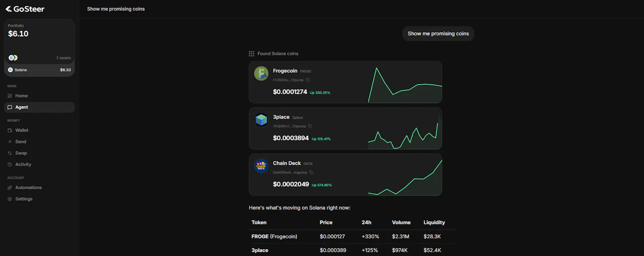Image resolution: width=644 pixels, height=256 pixels.
Task: Click the Chain Deck price chart
Action: coord(405,177)
